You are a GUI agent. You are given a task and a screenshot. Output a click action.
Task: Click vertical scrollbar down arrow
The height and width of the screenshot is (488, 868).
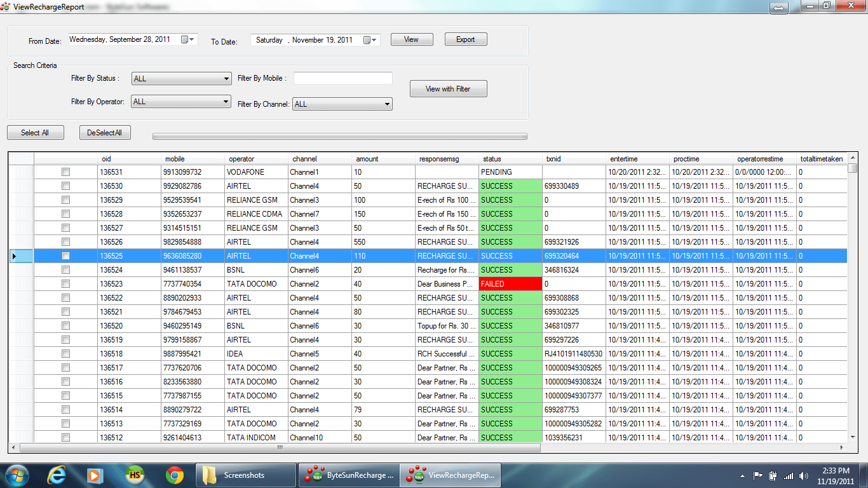(x=853, y=437)
